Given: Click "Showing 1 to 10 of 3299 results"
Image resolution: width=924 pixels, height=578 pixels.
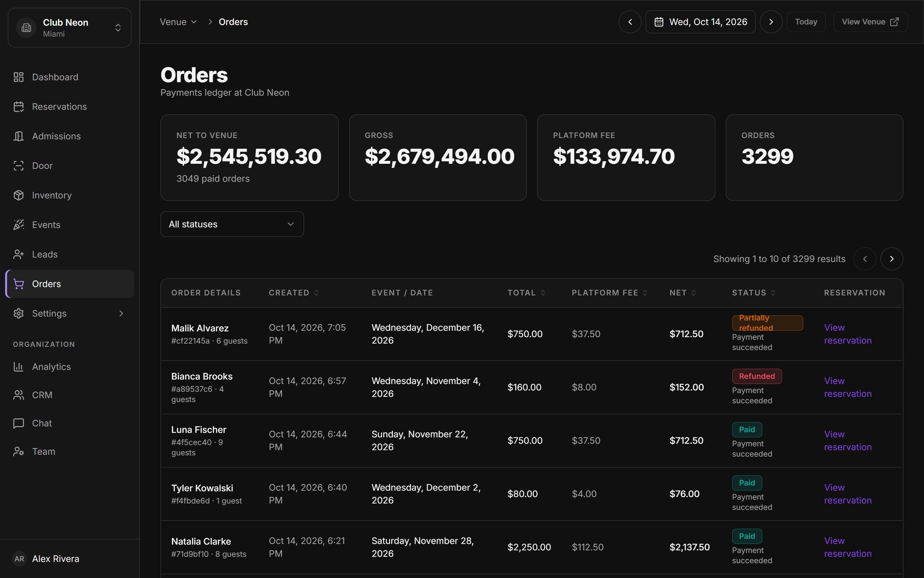Looking at the screenshot, I should point(779,259).
